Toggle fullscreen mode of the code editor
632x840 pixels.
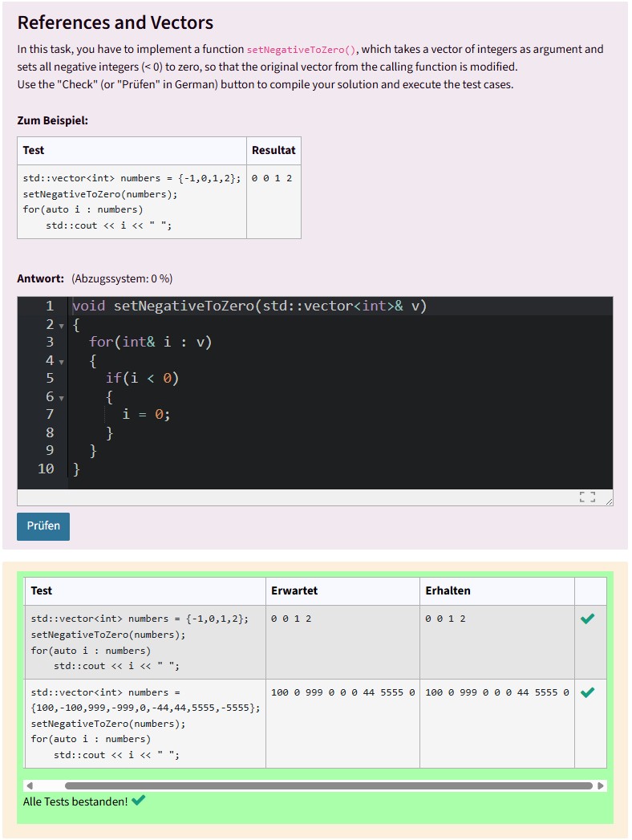click(x=587, y=497)
